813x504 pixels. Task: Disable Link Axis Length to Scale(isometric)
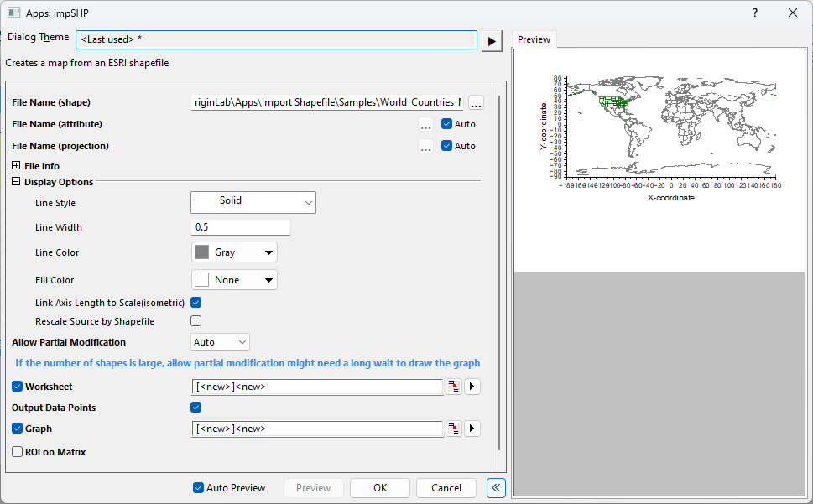click(195, 302)
